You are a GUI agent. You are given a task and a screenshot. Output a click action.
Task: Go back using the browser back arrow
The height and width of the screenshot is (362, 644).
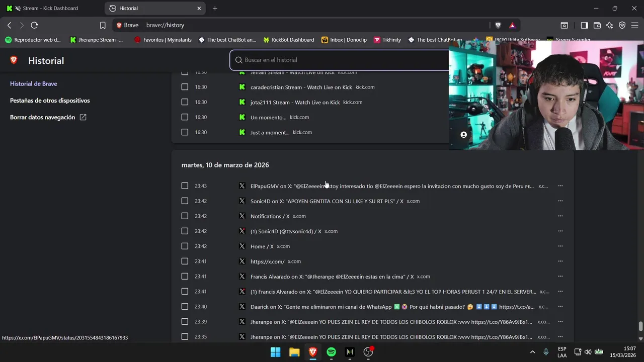point(9,25)
